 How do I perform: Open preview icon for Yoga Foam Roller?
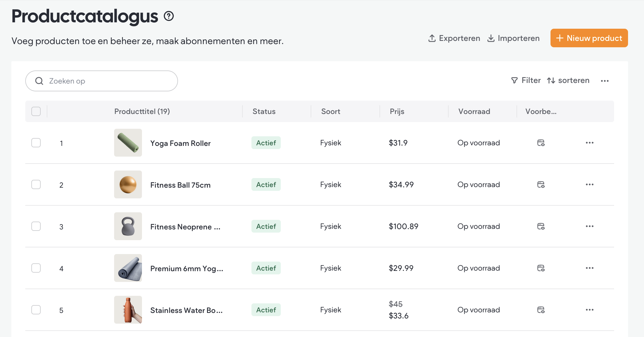[541, 143]
